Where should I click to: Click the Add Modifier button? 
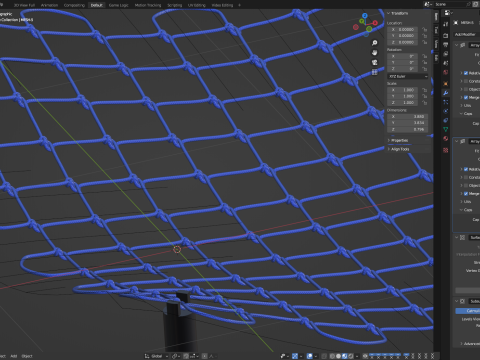[467, 34]
